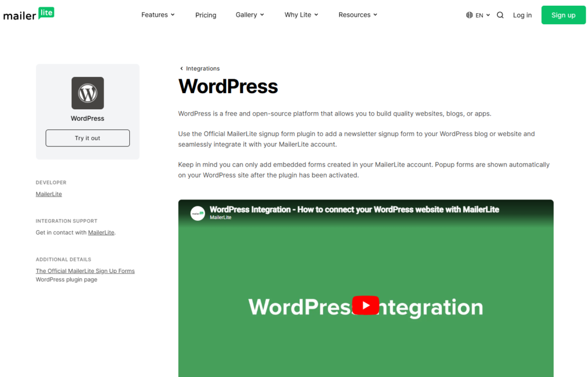Expand the Gallery menu

(250, 14)
